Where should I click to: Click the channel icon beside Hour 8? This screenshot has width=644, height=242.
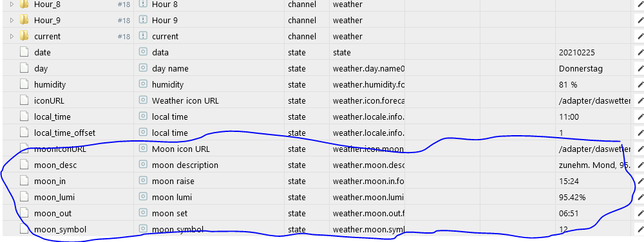pyautogui.click(x=143, y=4)
